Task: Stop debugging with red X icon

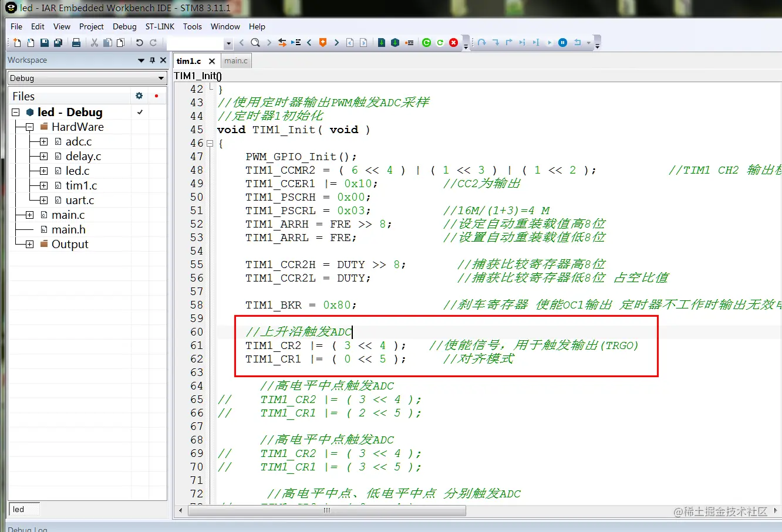Action: click(454, 42)
